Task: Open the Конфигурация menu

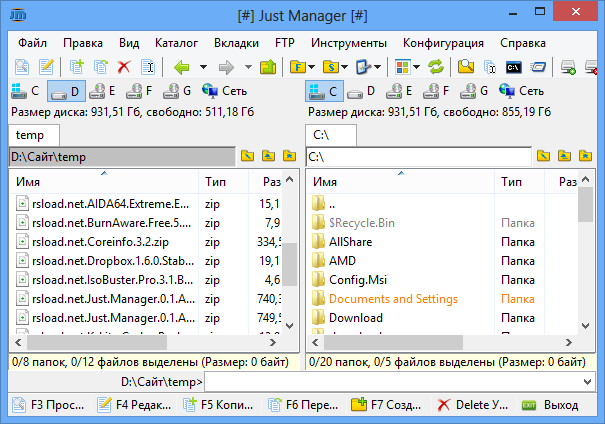Action: point(443,43)
